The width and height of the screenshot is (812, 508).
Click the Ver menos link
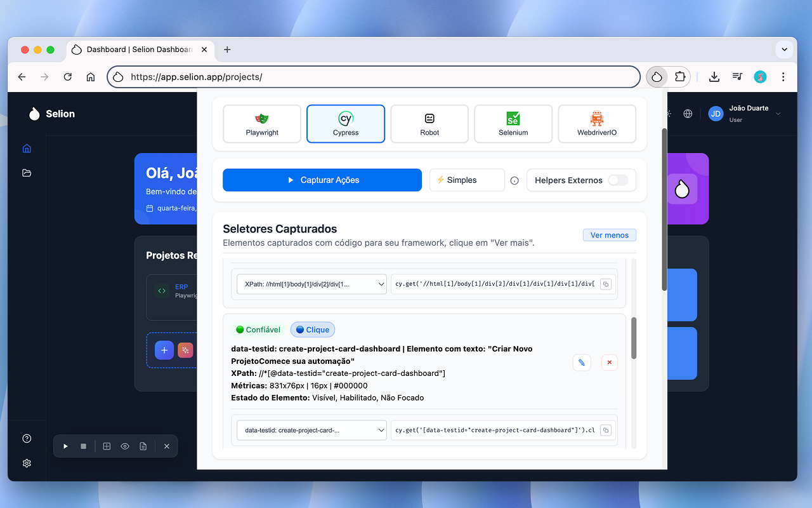point(609,235)
